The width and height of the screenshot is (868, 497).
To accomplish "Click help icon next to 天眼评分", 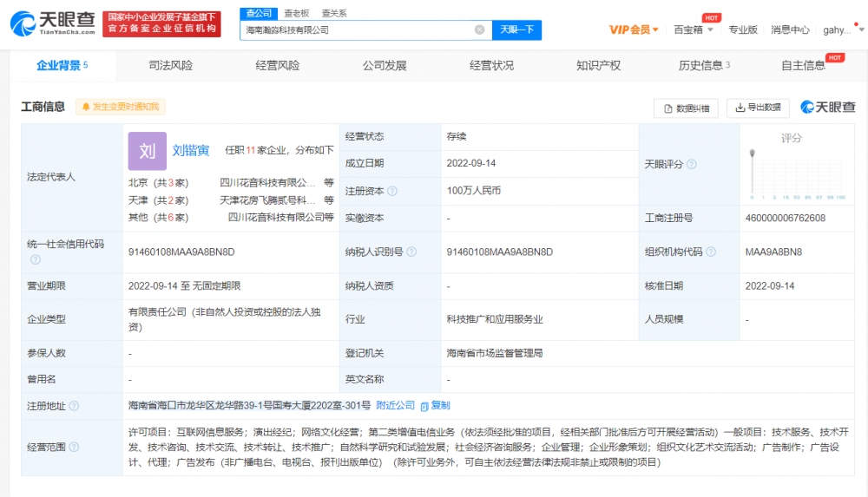I will pyautogui.click(x=692, y=165).
